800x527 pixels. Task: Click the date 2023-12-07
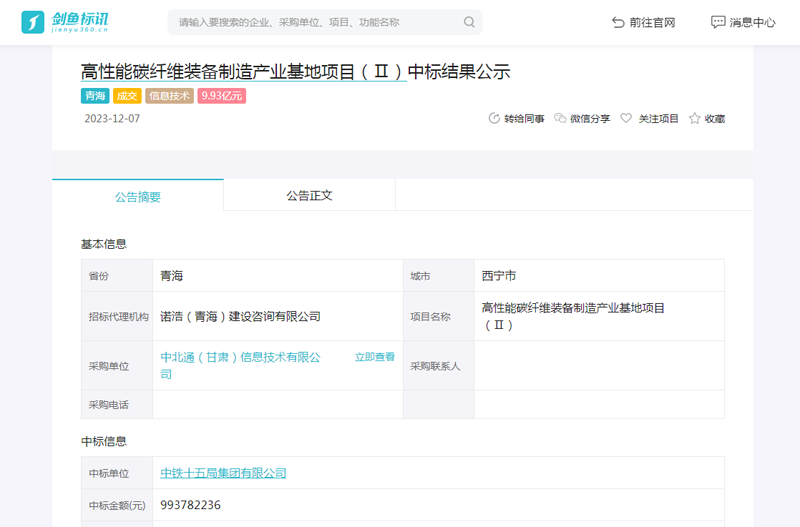pyautogui.click(x=112, y=118)
